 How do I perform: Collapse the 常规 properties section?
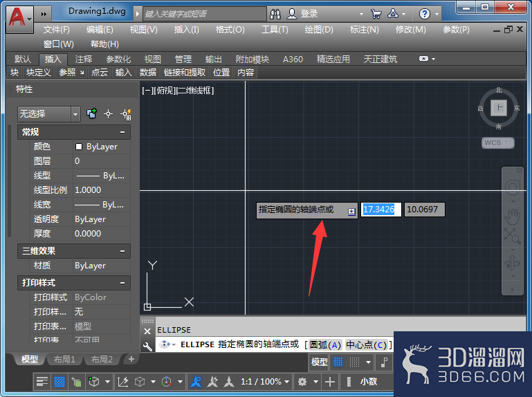click(x=122, y=132)
